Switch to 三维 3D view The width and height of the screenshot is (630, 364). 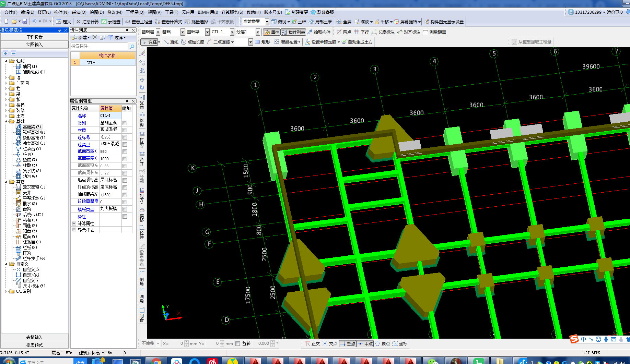[299, 22]
